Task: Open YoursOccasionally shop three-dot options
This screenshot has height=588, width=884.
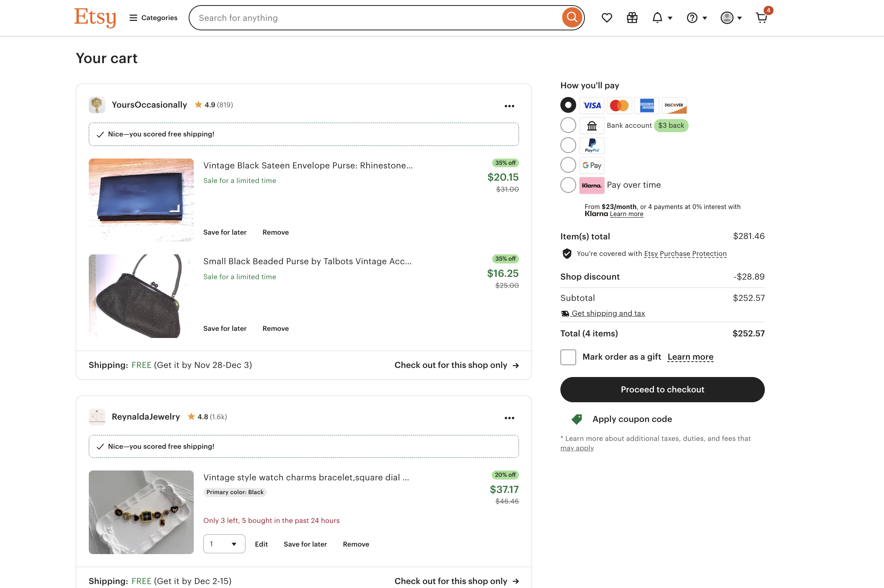Action: pyautogui.click(x=509, y=106)
